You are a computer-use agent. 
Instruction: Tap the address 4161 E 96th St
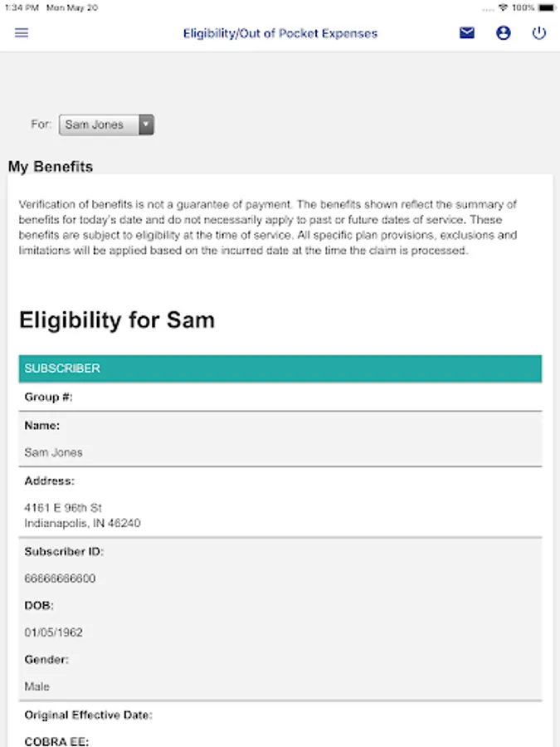pos(63,507)
